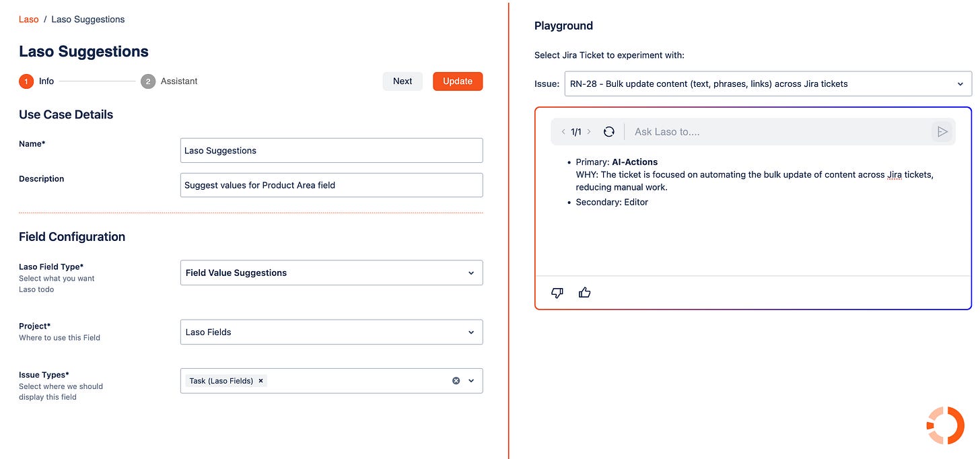980x459 pixels.
Task: Open the Laso Field Type dropdown
Action: (x=331, y=273)
